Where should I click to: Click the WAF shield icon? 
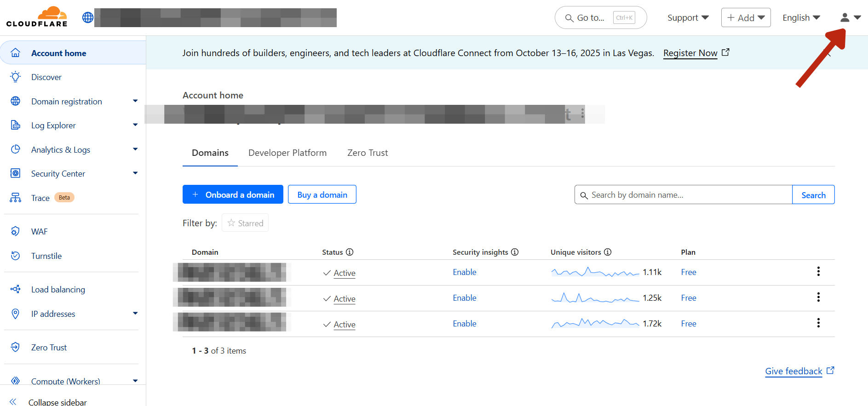(16, 231)
